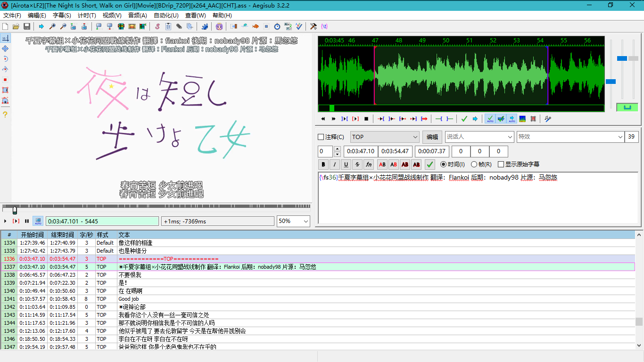The image size is (644, 362).
Task: Select the rectangle Clip tool
Action: tap(5, 90)
